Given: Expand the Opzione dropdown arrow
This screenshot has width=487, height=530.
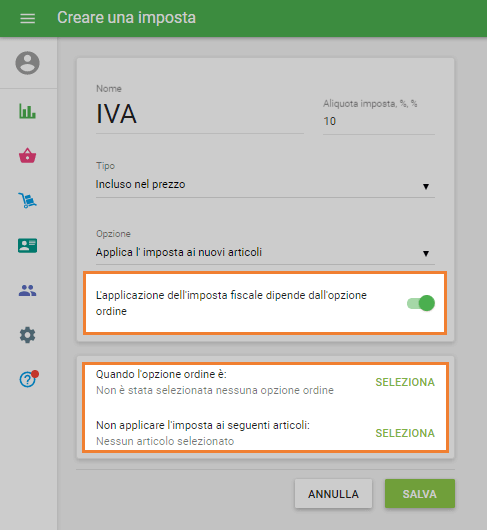Looking at the screenshot, I should point(426,254).
